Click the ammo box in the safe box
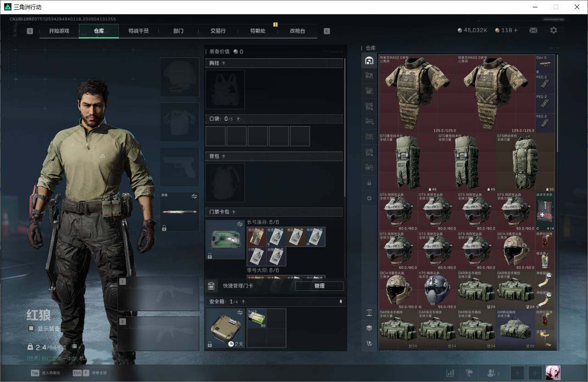Viewport: 588px width, 382px height. [256, 318]
